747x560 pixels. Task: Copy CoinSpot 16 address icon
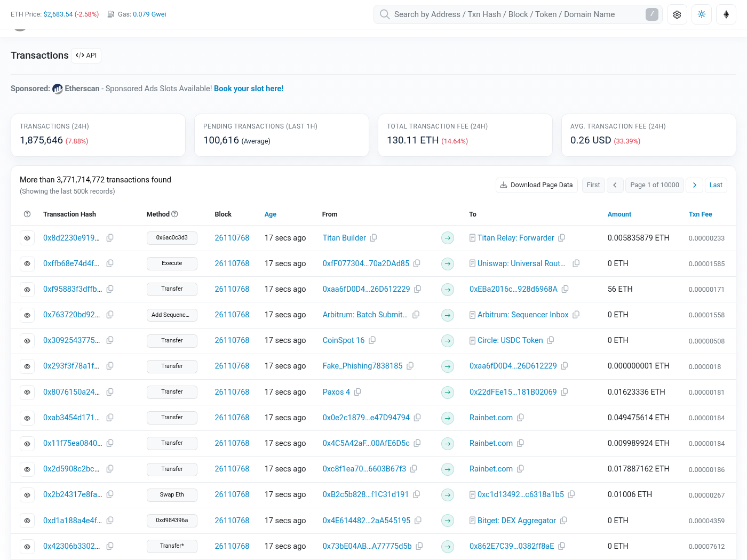[x=372, y=340]
